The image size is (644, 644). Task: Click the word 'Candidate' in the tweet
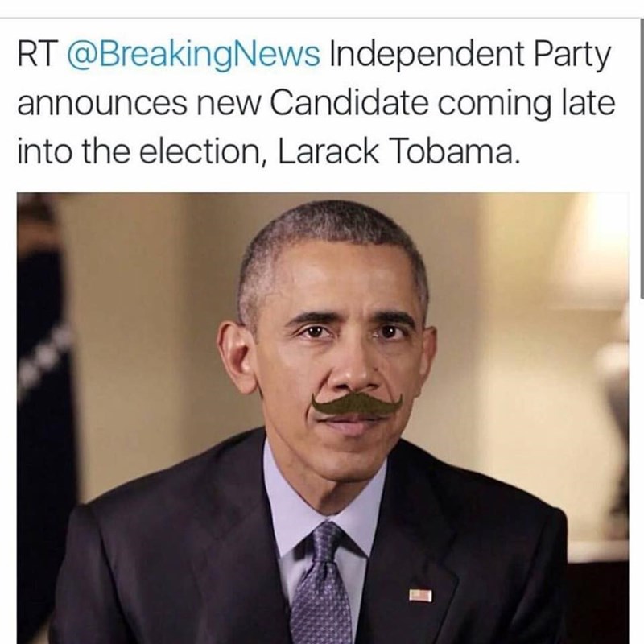point(349,102)
